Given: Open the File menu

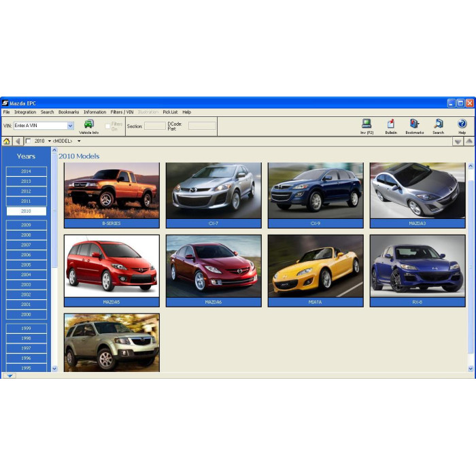Looking at the screenshot, I should tap(6, 112).
